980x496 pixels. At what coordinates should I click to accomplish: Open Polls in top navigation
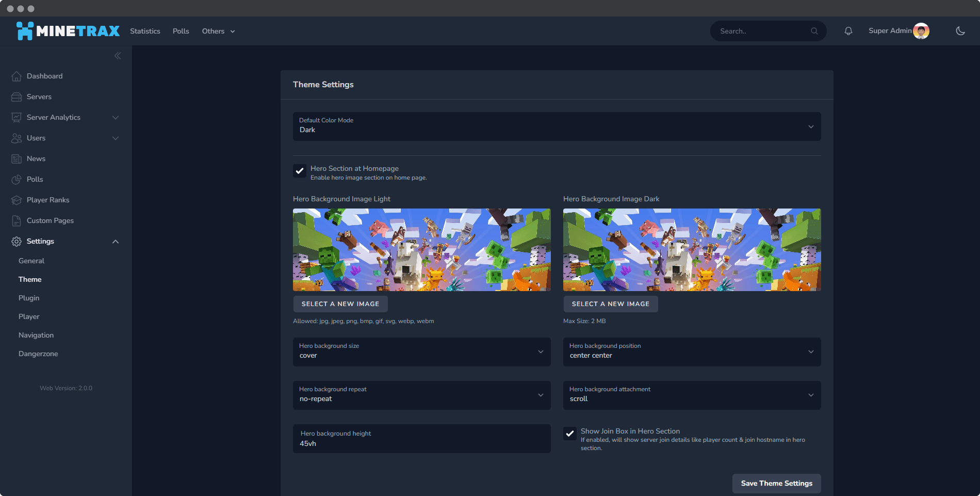[181, 31]
